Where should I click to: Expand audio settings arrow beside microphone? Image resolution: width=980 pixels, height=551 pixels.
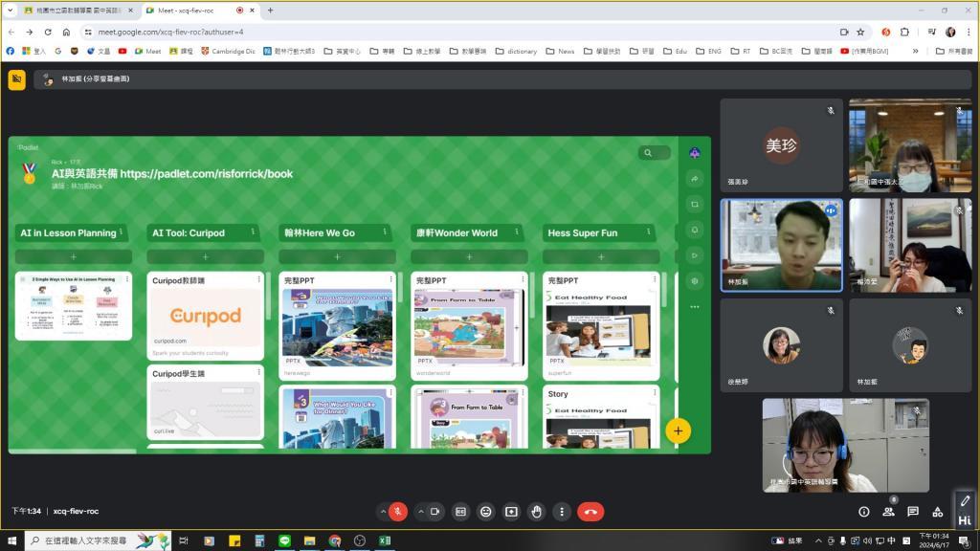pyautogui.click(x=383, y=512)
